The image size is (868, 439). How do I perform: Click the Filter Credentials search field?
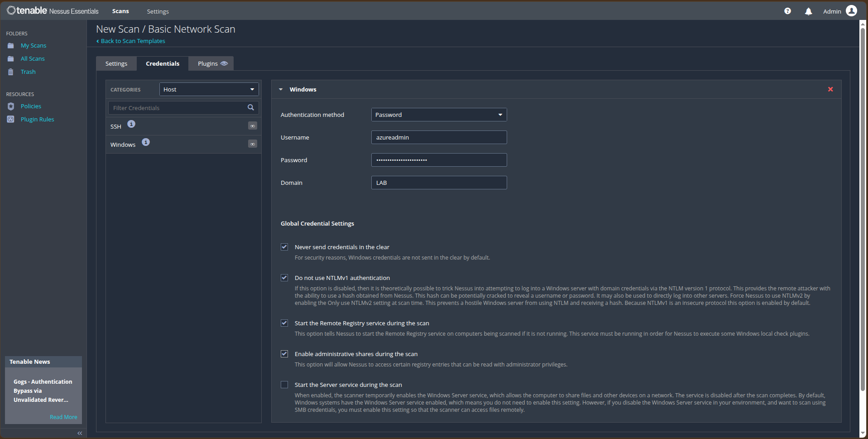pos(183,108)
